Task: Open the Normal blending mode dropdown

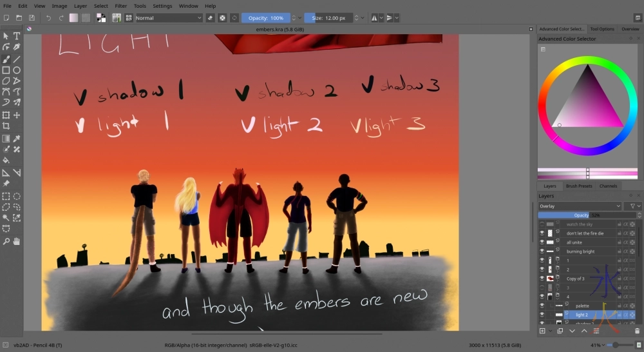Action: point(169,18)
